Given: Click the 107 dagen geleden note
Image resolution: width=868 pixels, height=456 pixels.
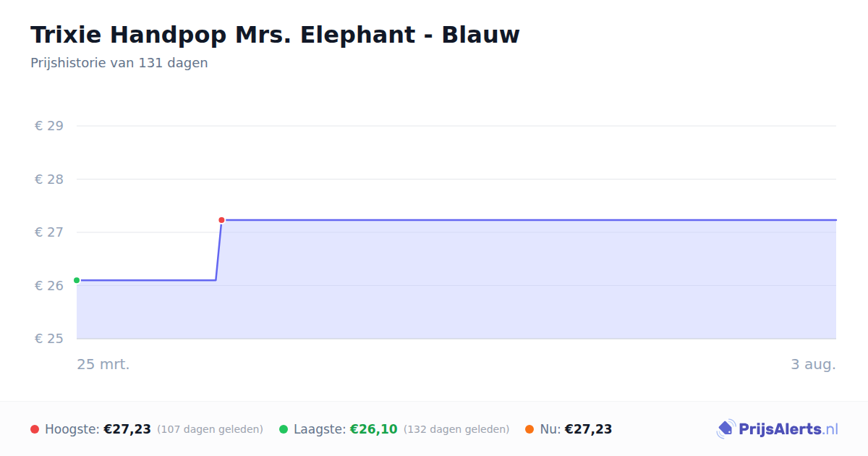Looking at the screenshot, I should pos(210,429).
